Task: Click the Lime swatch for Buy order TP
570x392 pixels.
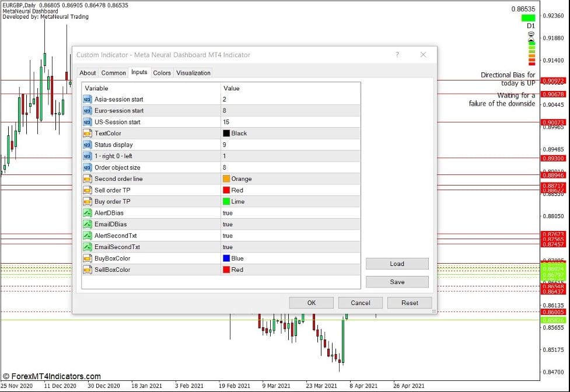Action: [x=228, y=201]
